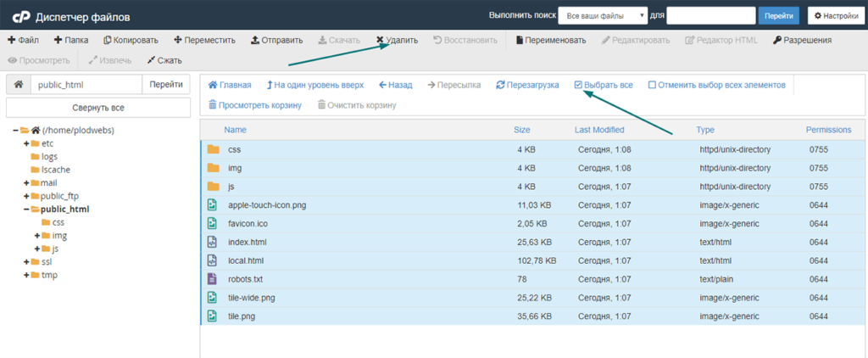The width and height of the screenshot is (868, 358).
Task: Click the cPanel logo icon
Action: coord(21,17)
